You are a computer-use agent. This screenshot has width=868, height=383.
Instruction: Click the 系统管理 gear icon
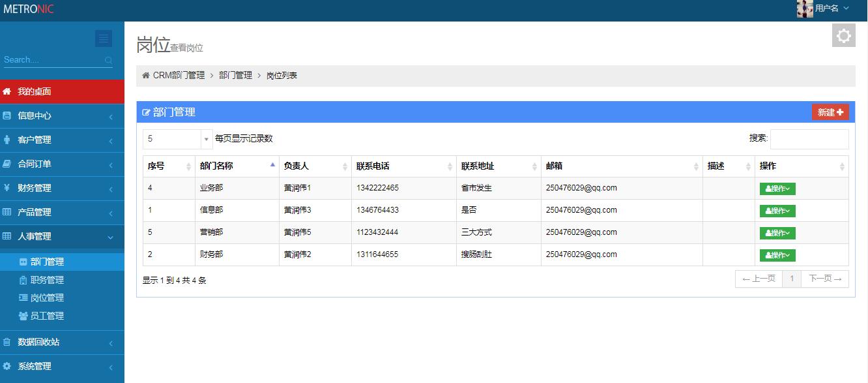pos(7,366)
